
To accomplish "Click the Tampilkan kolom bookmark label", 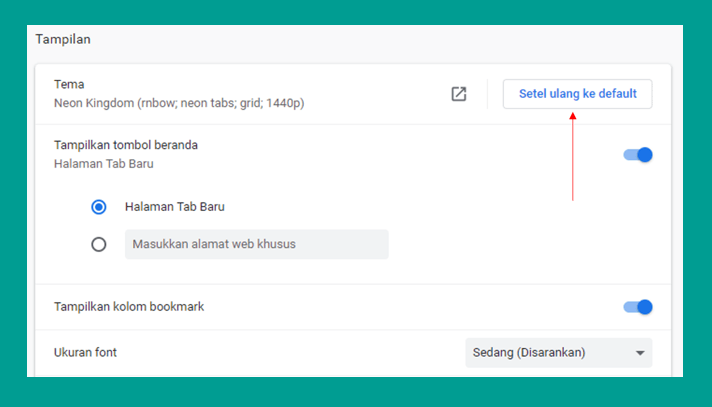I will 129,307.
